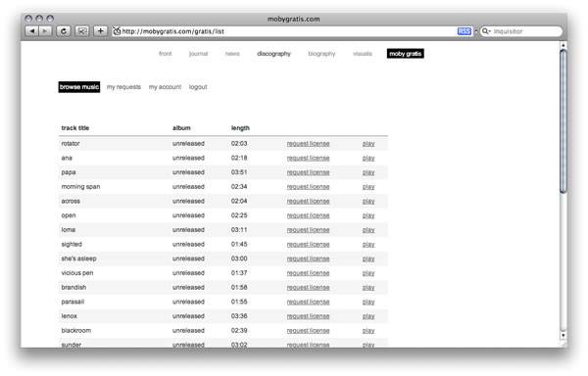This screenshot has width=588, height=376.
Task: Request license for across
Action: point(308,201)
